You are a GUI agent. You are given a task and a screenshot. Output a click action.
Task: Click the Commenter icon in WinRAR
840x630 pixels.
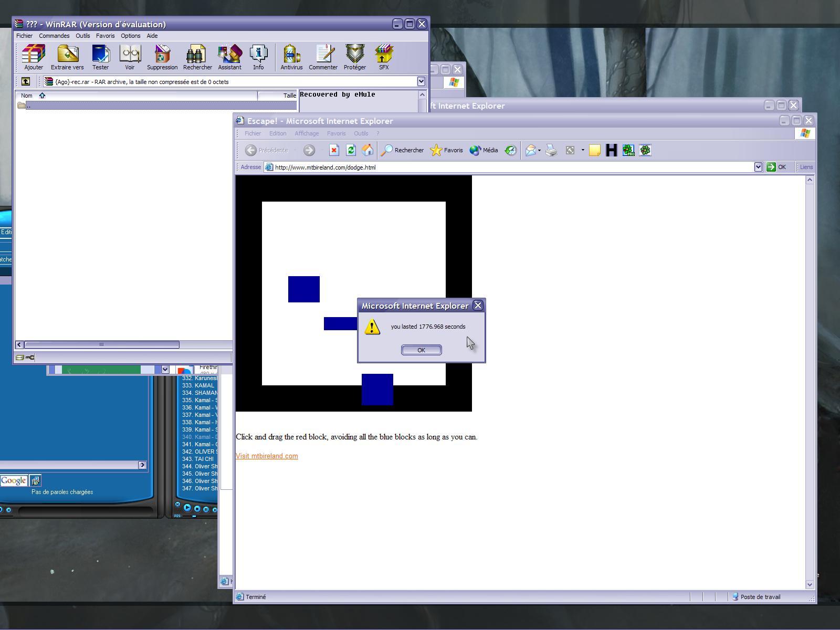[323, 57]
